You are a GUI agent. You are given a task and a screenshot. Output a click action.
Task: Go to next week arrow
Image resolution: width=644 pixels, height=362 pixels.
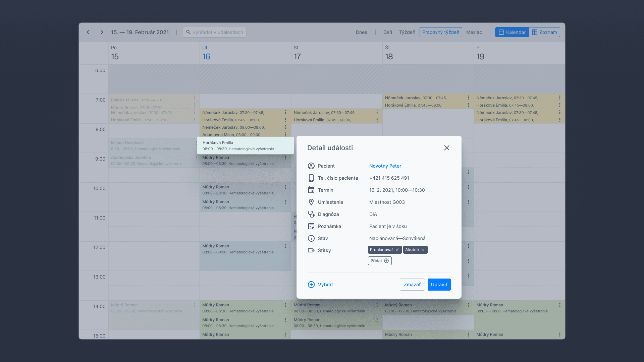[x=102, y=32]
